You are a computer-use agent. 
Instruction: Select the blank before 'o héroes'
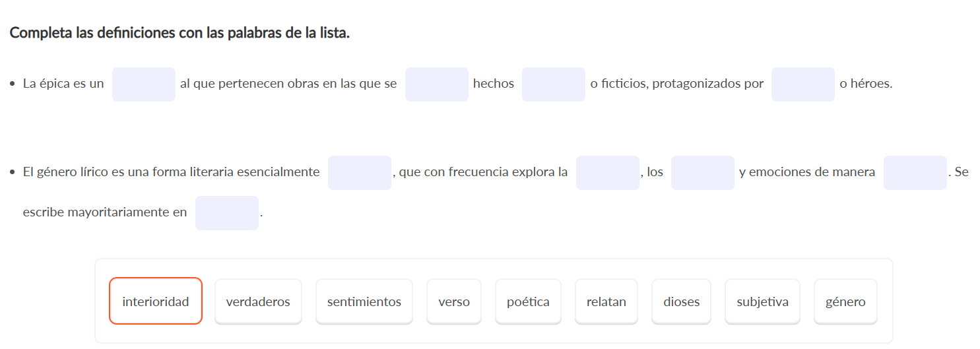click(x=803, y=84)
